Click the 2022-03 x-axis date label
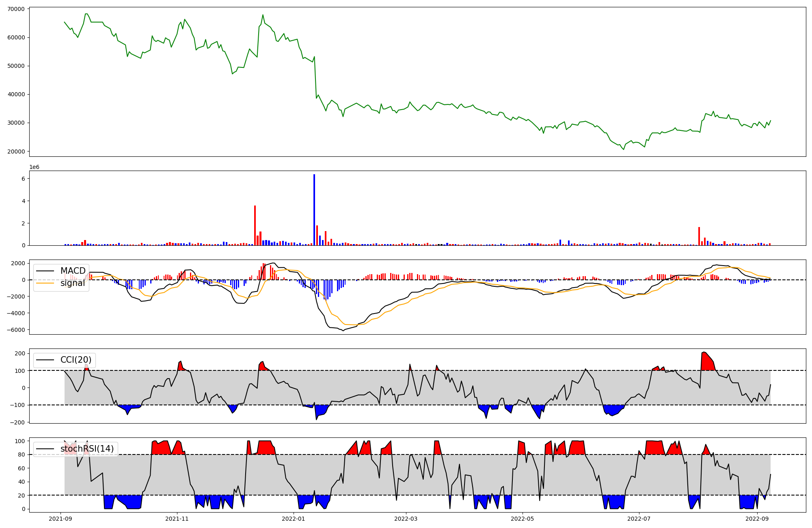Screen dimensions: 812x528 (406, 519)
